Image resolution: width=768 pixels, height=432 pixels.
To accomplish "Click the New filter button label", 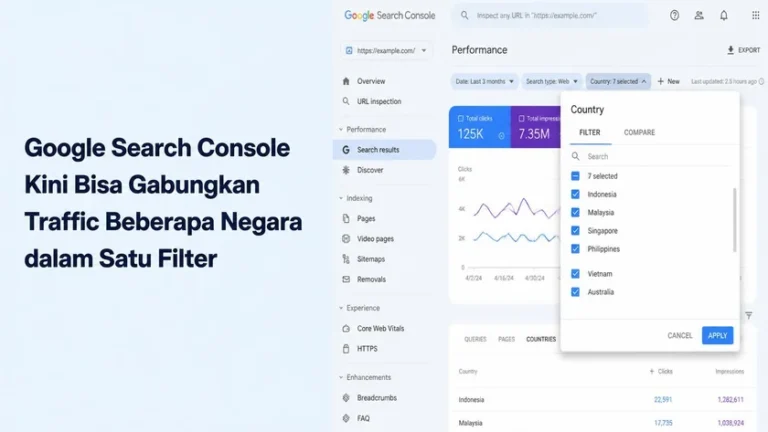I will click(x=673, y=81).
